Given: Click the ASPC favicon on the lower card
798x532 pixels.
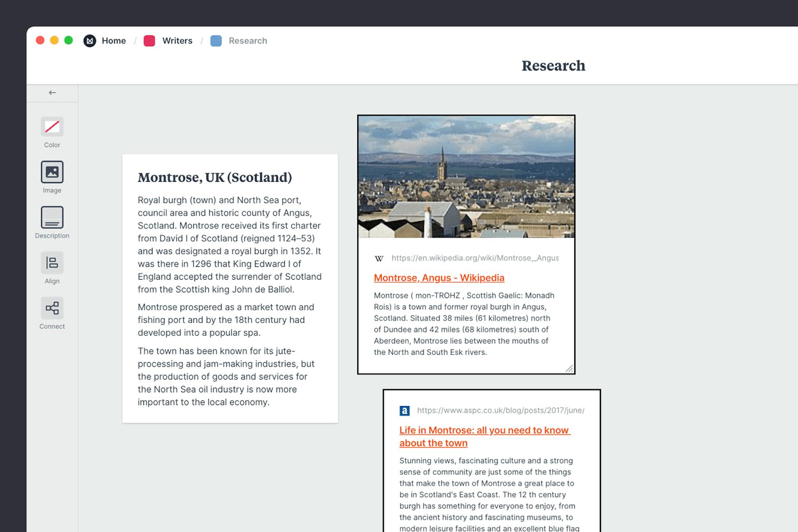Looking at the screenshot, I should click(x=404, y=410).
